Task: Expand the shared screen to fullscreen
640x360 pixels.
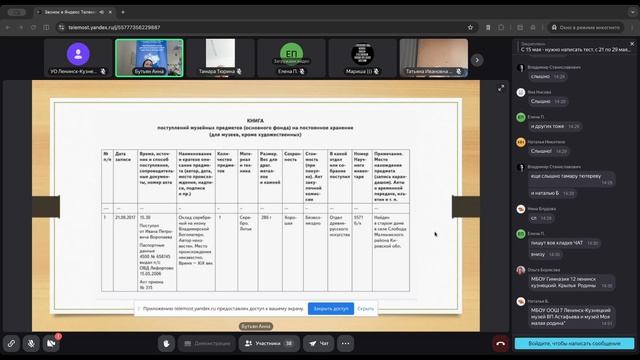Action: point(501,88)
